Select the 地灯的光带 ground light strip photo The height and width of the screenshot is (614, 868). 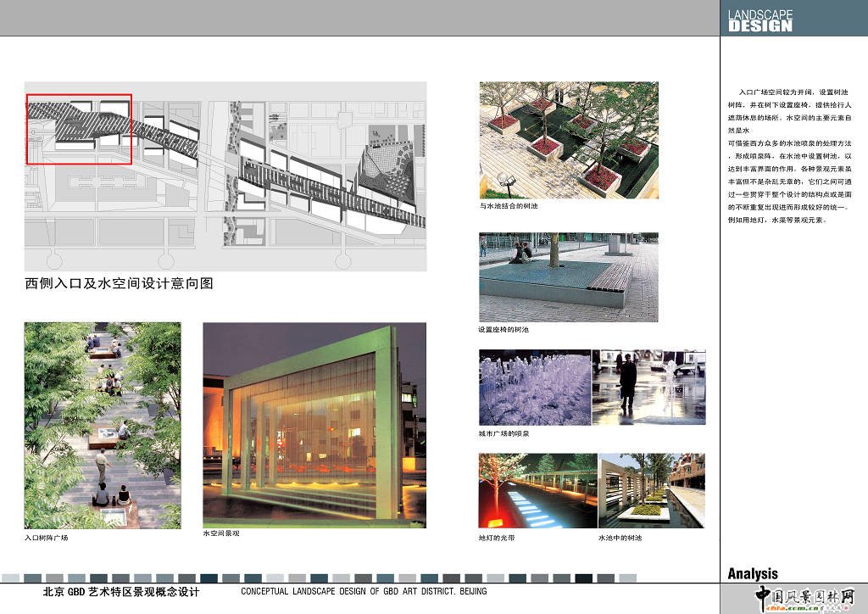point(537,491)
